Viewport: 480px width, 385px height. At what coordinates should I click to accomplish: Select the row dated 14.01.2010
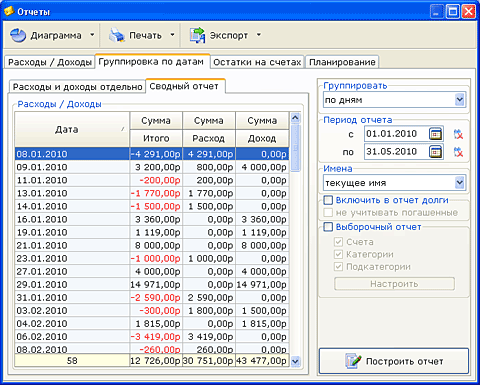(x=152, y=206)
